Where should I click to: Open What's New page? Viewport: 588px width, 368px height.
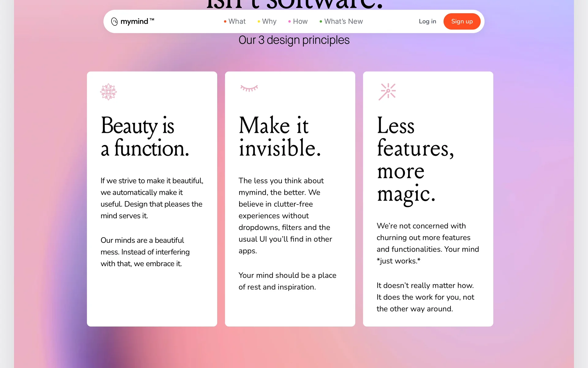pyautogui.click(x=343, y=21)
